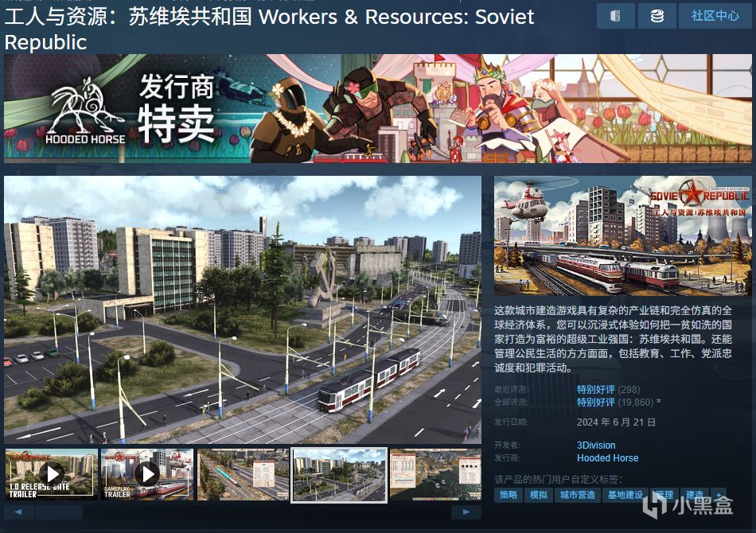
Task: Click the thumbnail strip scrollbar handle
Action: [59, 512]
